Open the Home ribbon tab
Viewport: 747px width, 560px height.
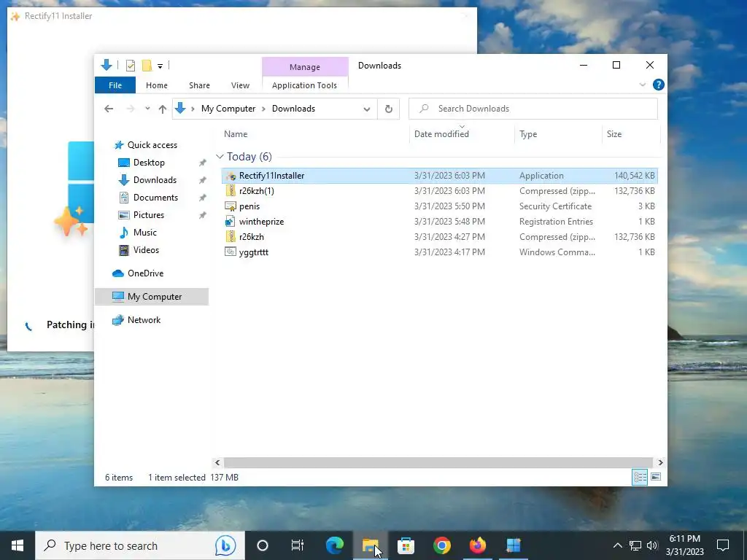point(157,85)
